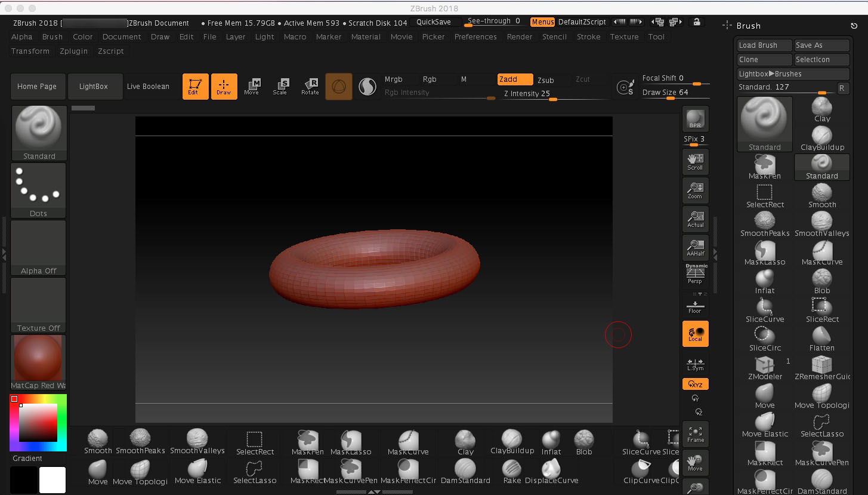
Task: Select the ClayBuildup brush
Action: [822, 134]
